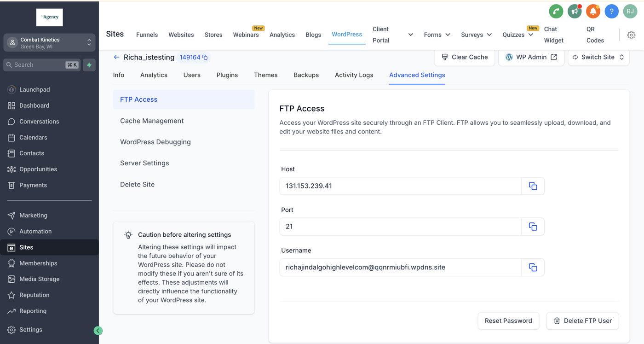Screen dimensions: 644x344
Task: Select Cache Management in the settings list
Action: click(x=152, y=121)
